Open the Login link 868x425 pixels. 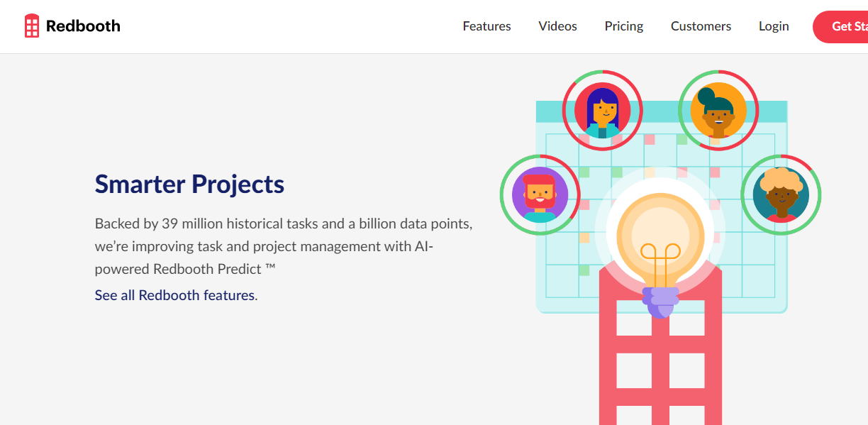point(774,26)
